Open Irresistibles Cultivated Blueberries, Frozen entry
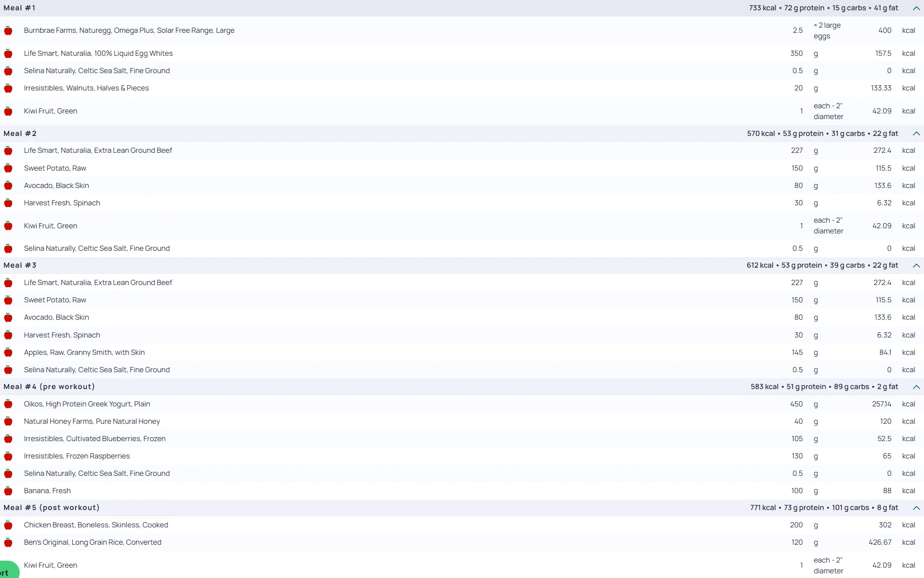Screen dimensions: 924x578 click(x=95, y=439)
